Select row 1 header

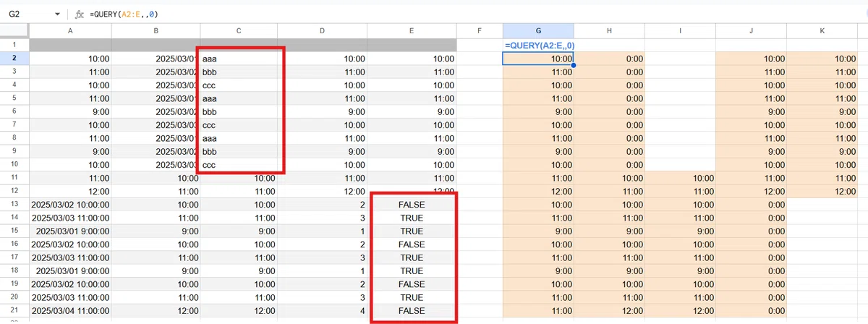pos(14,45)
